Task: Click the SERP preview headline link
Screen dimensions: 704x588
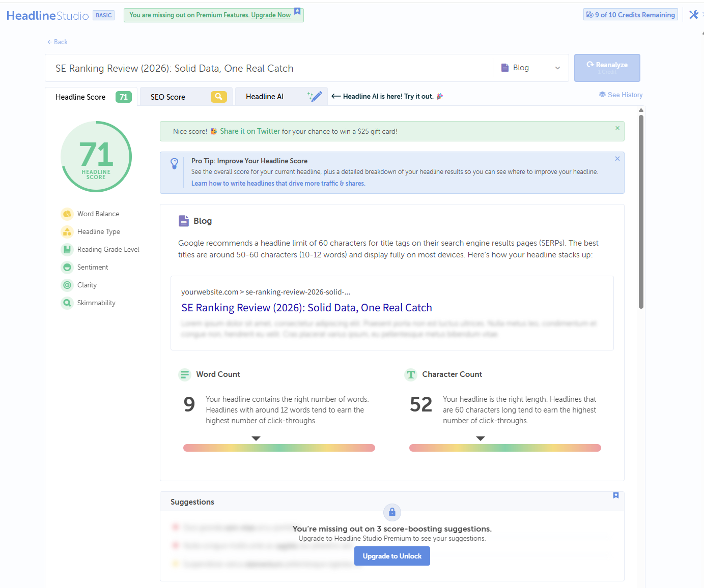Action: point(307,308)
